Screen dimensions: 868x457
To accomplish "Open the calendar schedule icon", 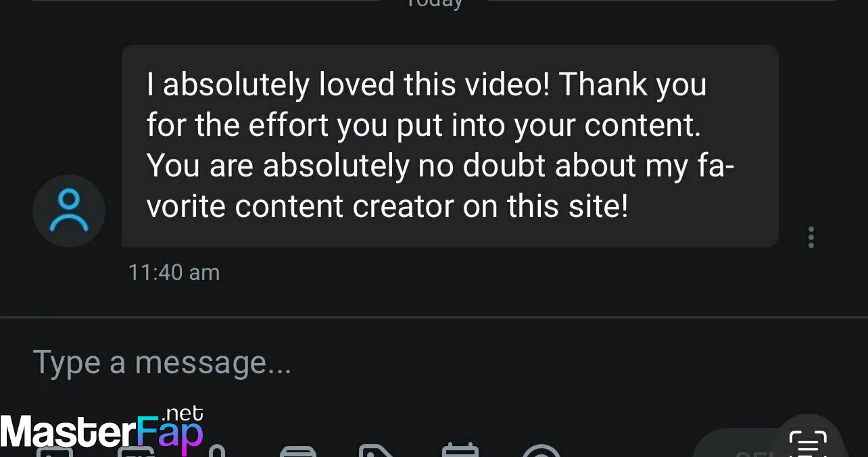I will tap(460, 451).
